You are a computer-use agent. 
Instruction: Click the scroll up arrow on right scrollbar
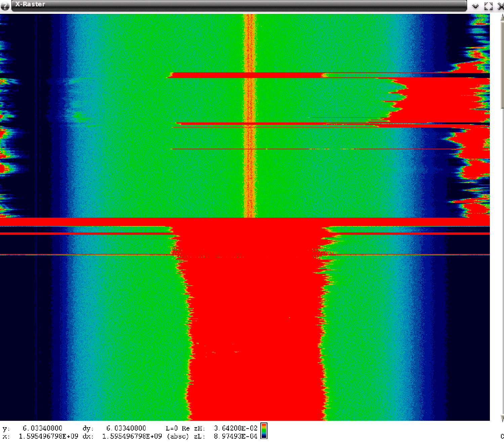tap(502, 17)
